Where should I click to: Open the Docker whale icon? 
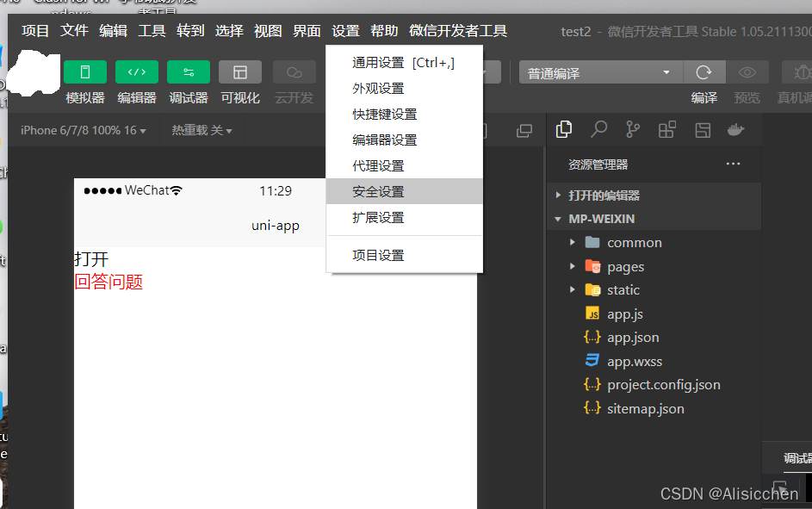pos(736,129)
